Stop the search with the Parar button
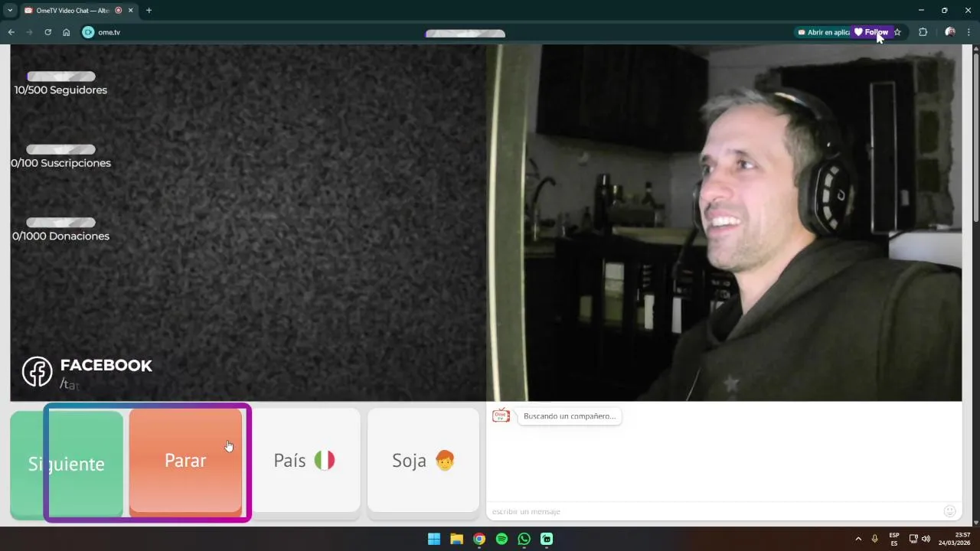Viewport: 980px width, 551px height. click(x=185, y=461)
